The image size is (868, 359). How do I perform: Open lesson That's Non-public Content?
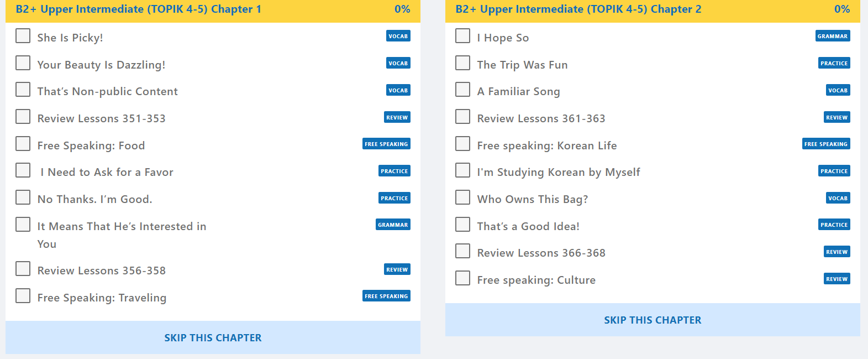pyautogui.click(x=108, y=91)
